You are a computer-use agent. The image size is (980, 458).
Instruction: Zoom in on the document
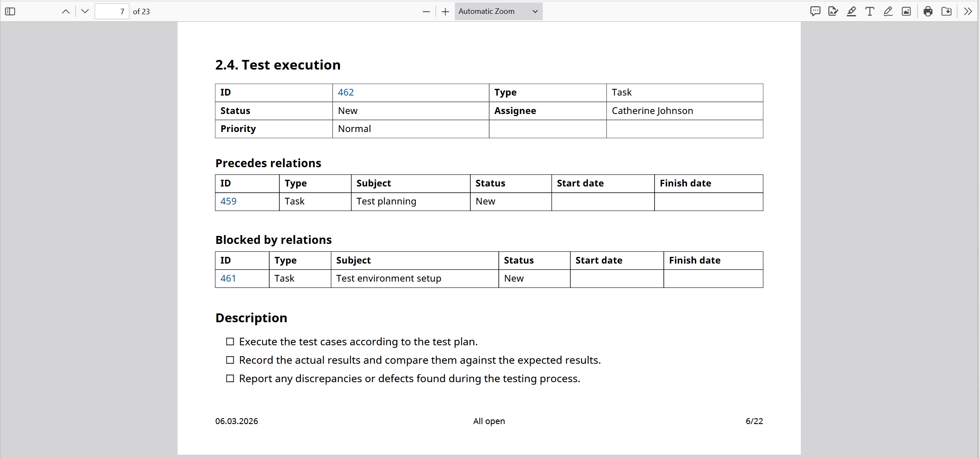[x=445, y=11]
